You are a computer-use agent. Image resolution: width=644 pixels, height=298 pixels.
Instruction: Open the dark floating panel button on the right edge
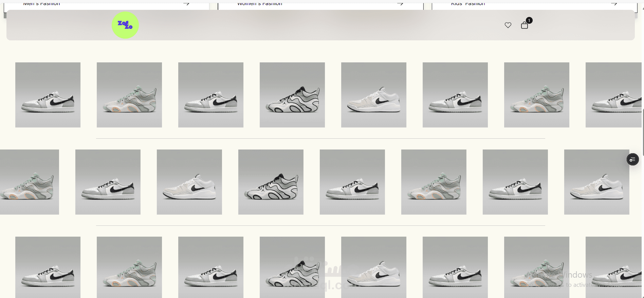633,159
